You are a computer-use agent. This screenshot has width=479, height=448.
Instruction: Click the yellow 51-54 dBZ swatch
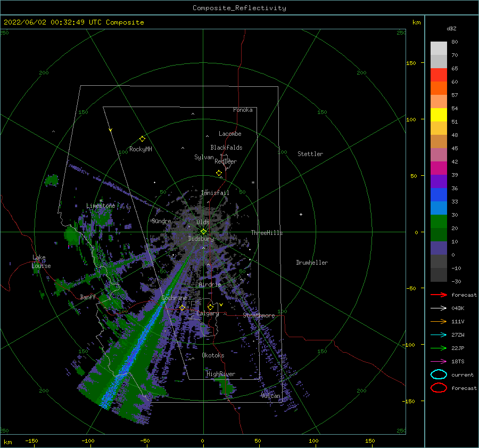(x=439, y=115)
